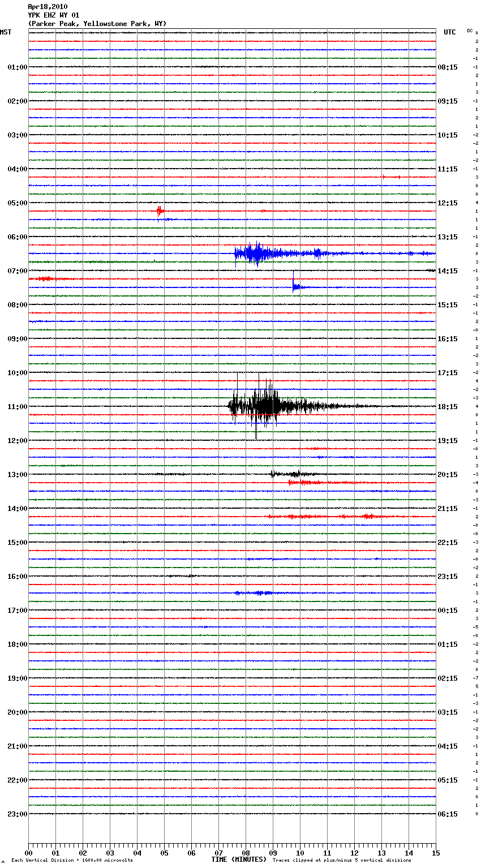Select the "04:00" MST time label
Image resolution: width=481 pixels, height=868 pixels.
click(x=18, y=169)
